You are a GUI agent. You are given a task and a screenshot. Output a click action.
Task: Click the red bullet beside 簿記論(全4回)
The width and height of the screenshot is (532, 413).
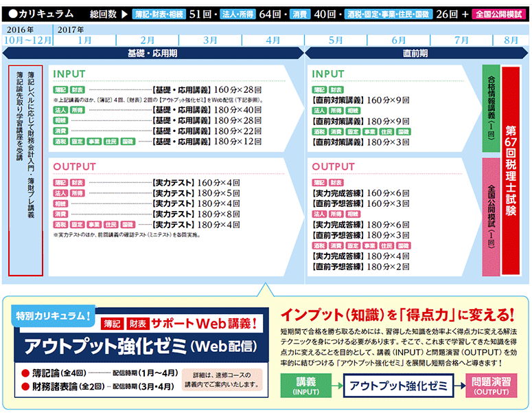coord(25,373)
